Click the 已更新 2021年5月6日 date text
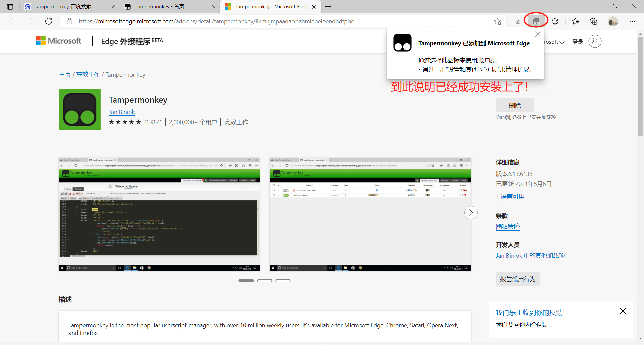Viewport: 644px width, 345px height. (x=524, y=184)
